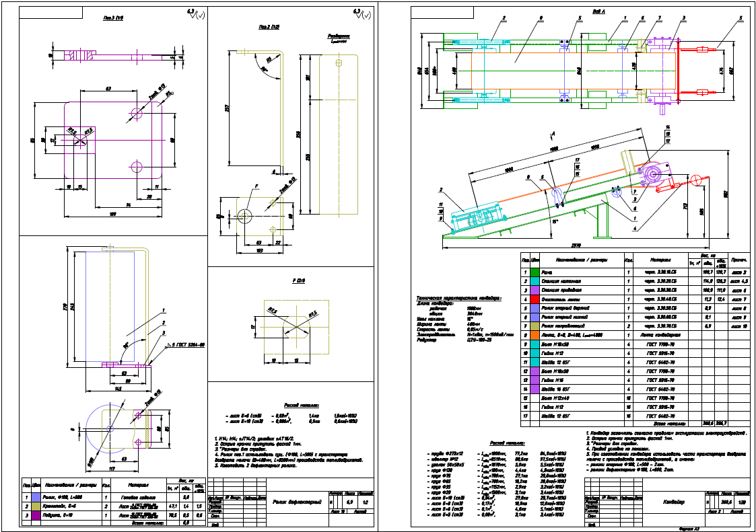Viewport: 756px width, 532px height.
Task: Click the 'Скорость ленты' specification label
Action: pyautogui.click(x=432, y=330)
